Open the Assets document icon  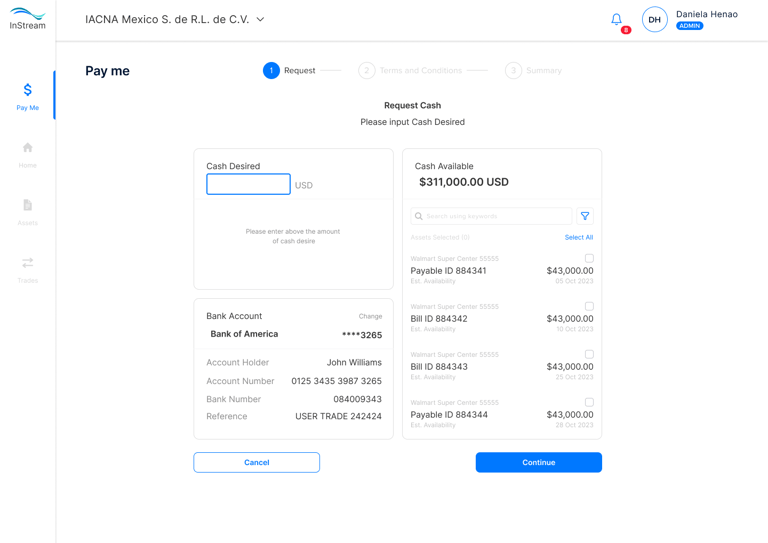pyautogui.click(x=27, y=205)
